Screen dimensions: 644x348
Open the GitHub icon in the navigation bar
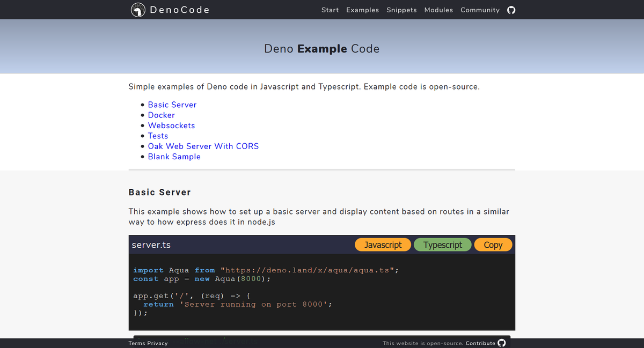pyautogui.click(x=510, y=10)
